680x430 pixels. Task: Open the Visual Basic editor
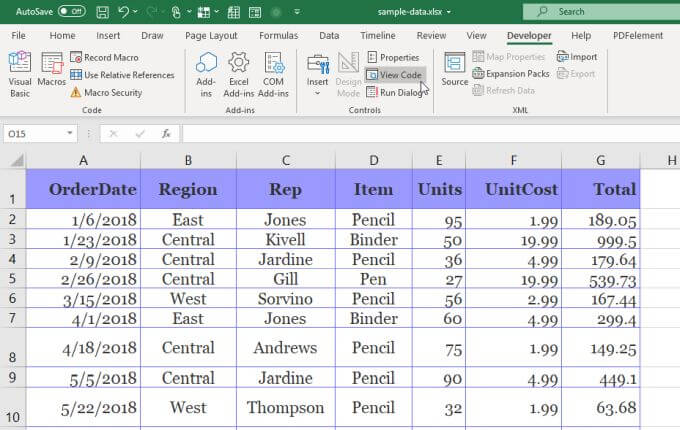click(x=20, y=74)
